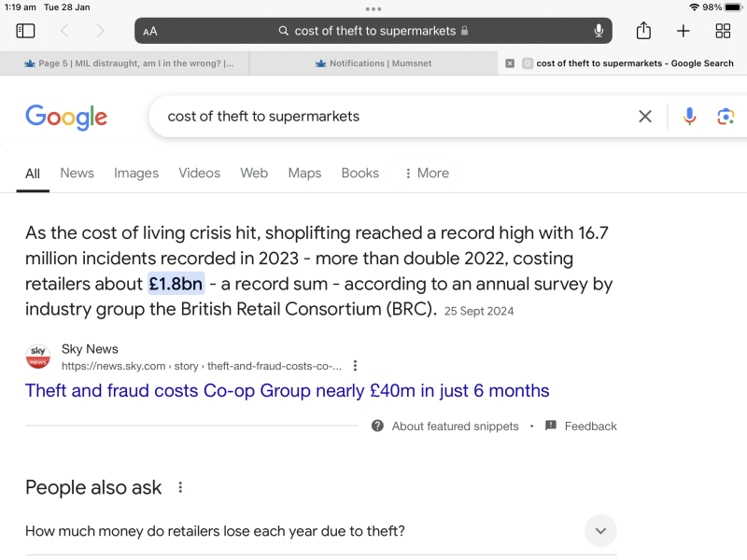
Task: Switch to Maps results
Action: (x=305, y=173)
